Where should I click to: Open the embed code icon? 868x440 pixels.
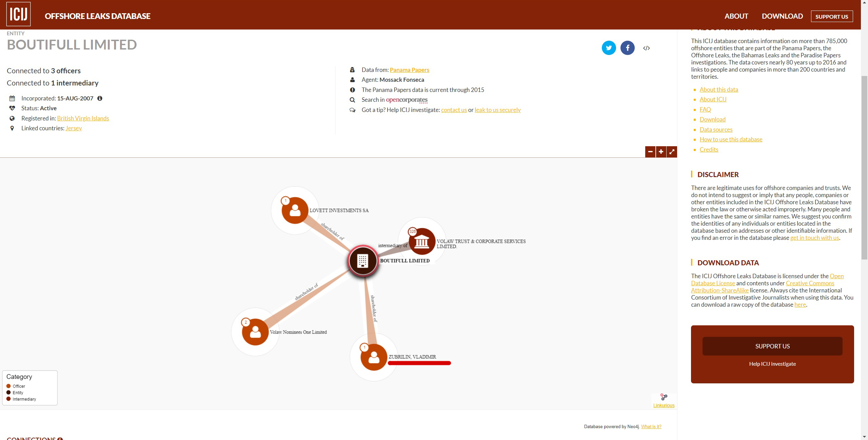point(646,48)
